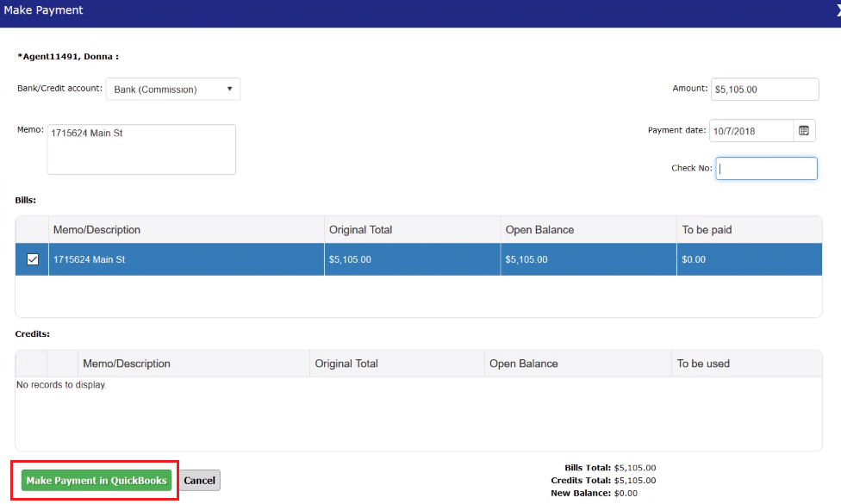Click Make Payment in QuickBooks button
841x504 pixels.
coord(96,481)
